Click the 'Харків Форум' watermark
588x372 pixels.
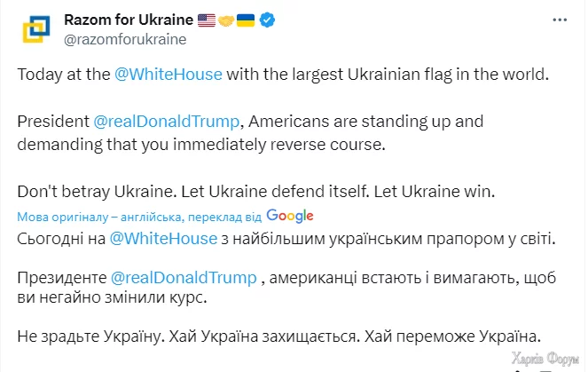pos(545,358)
